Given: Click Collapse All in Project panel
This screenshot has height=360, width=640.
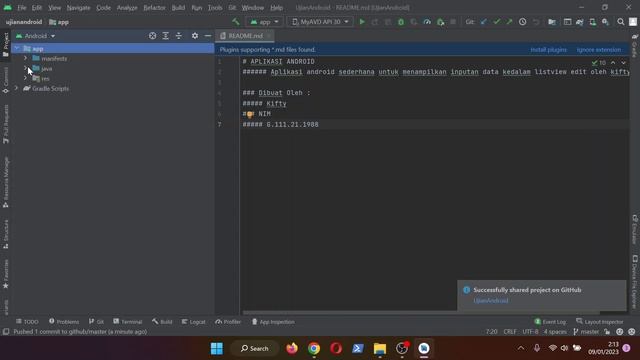Looking at the screenshot, I should (x=179, y=36).
